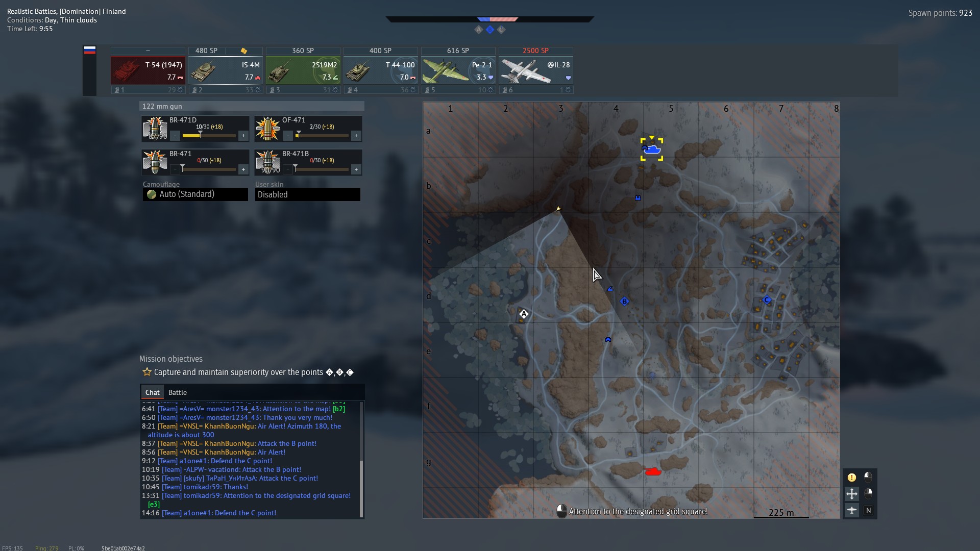Click the OF-471 ammo amount slider
This screenshot has width=980, height=551.
(322, 136)
